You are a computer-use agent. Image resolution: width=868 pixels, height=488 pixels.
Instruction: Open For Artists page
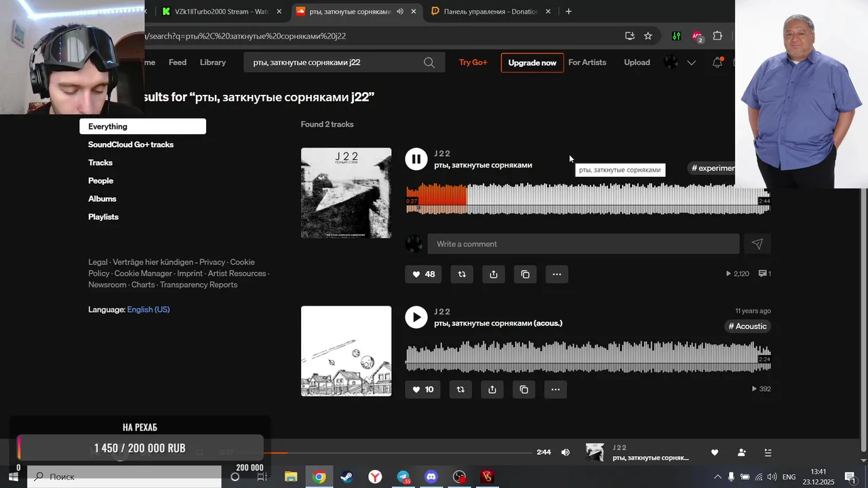587,62
